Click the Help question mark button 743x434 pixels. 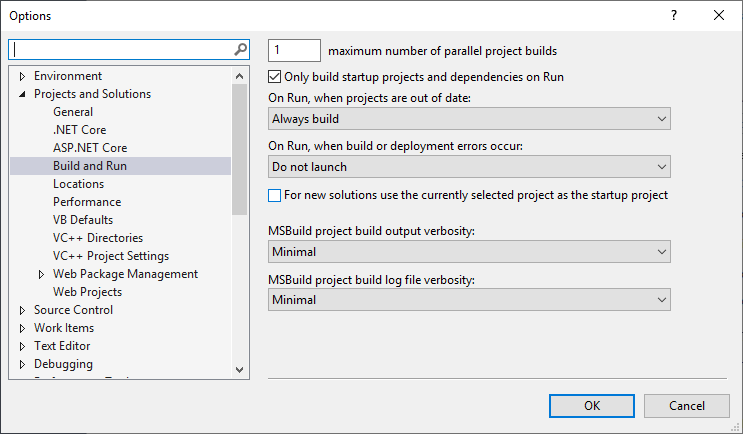point(673,15)
